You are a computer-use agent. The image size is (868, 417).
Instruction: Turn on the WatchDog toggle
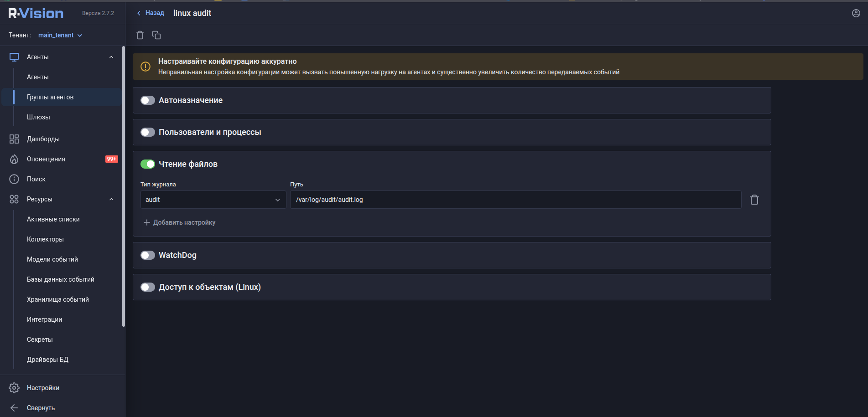(x=148, y=255)
